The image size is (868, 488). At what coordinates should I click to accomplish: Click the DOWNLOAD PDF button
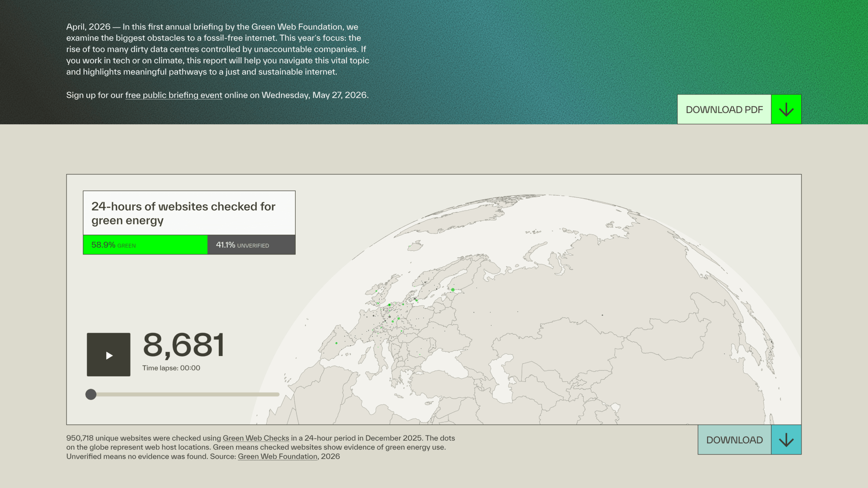coord(724,109)
